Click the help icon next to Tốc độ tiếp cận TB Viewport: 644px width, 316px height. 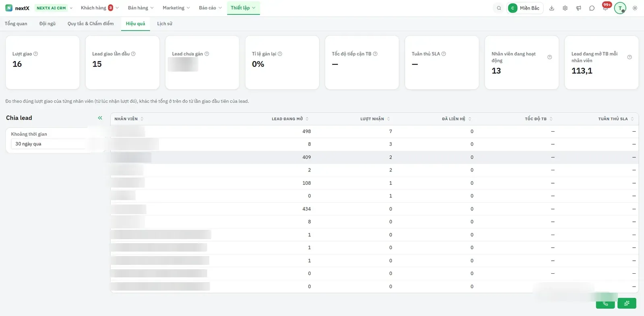coord(375,54)
